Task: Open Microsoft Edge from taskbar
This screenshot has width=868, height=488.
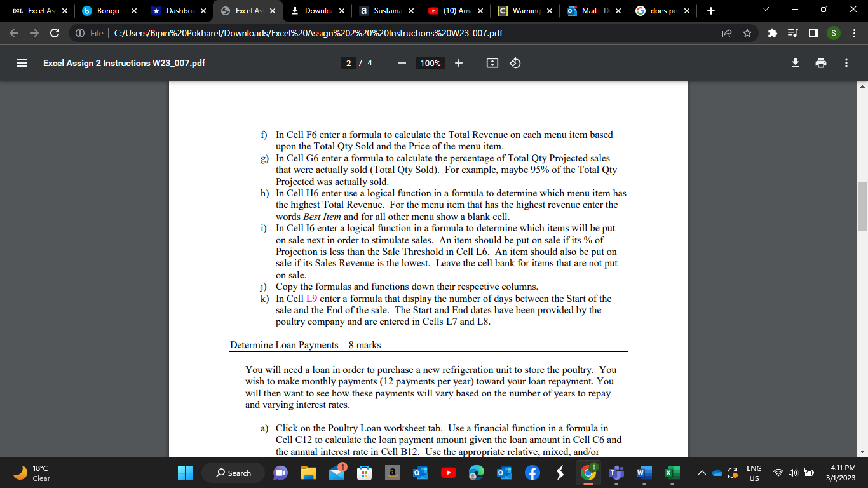Action: pyautogui.click(x=476, y=473)
